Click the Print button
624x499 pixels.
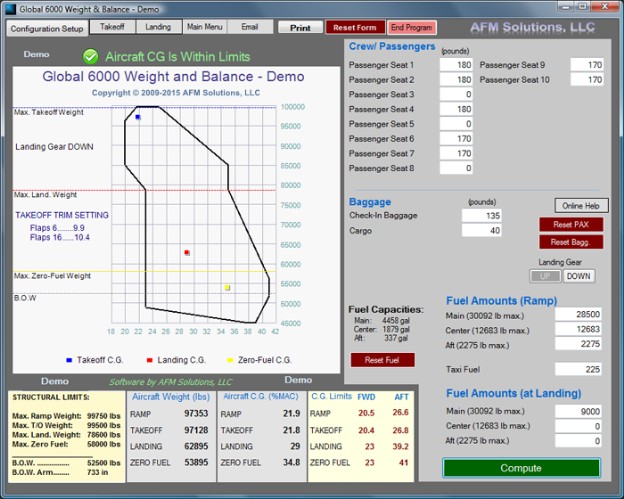pos(300,28)
